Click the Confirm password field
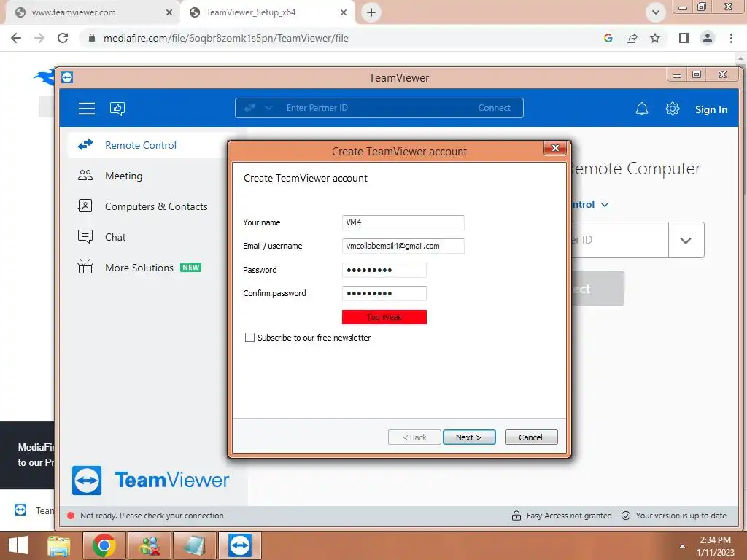 point(384,293)
